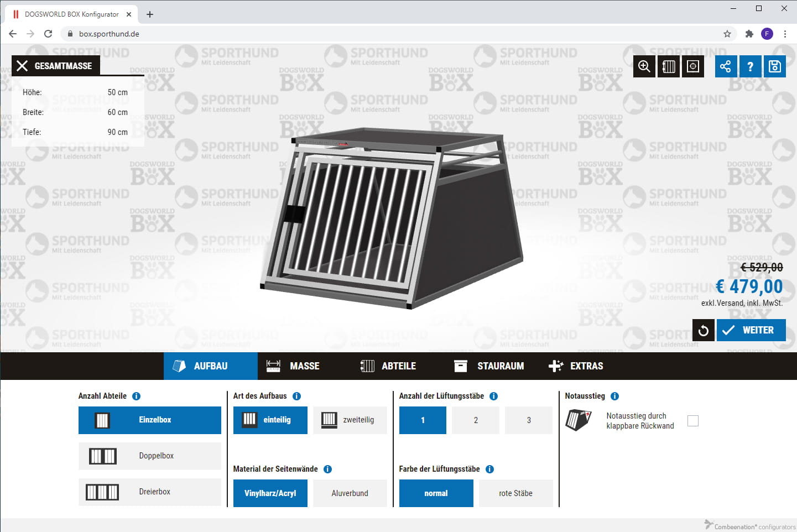Show info for Material der Seitenwände
Image resolution: width=797 pixels, height=532 pixels.
[x=327, y=469]
